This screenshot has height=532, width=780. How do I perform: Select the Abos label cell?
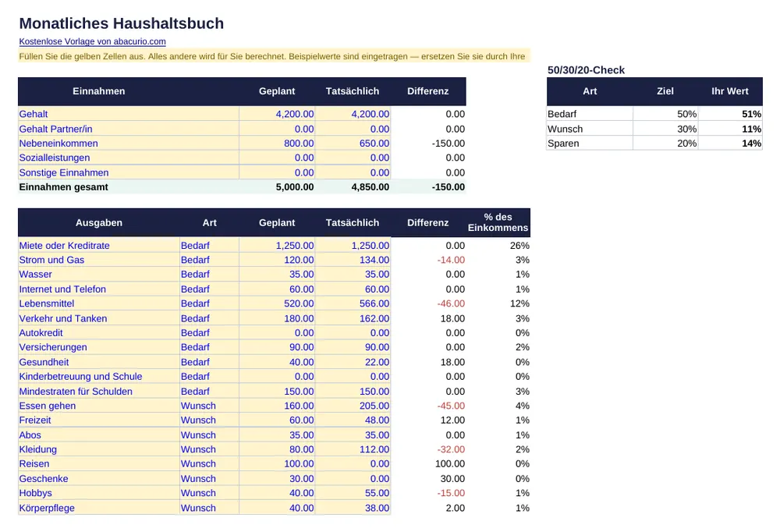tap(98, 435)
